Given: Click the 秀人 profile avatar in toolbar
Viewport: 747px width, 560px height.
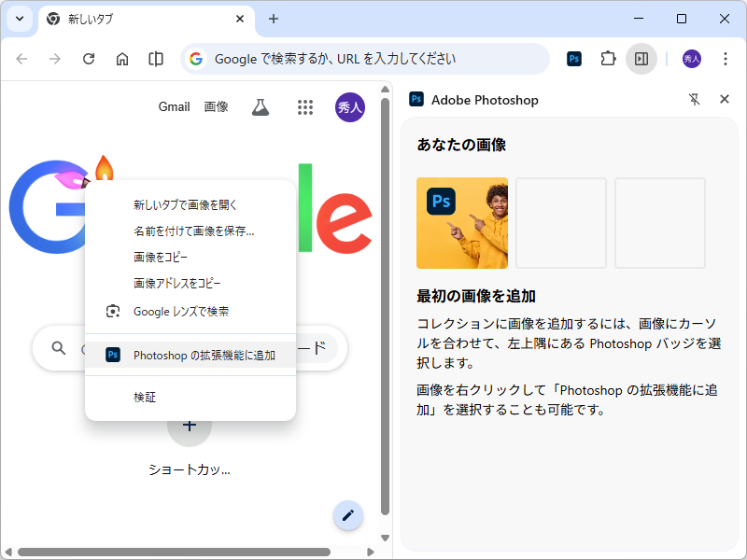Looking at the screenshot, I should pyautogui.click(x=691, y=58).
